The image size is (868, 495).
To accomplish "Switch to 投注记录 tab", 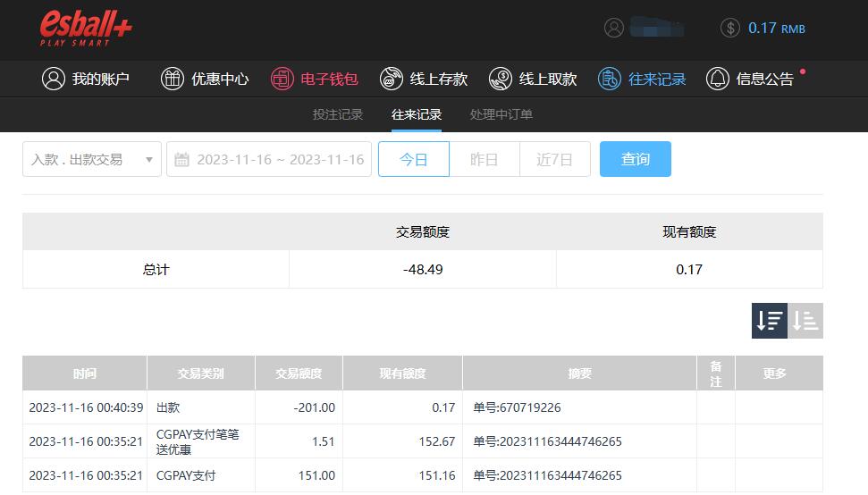I will click(338, 114).
